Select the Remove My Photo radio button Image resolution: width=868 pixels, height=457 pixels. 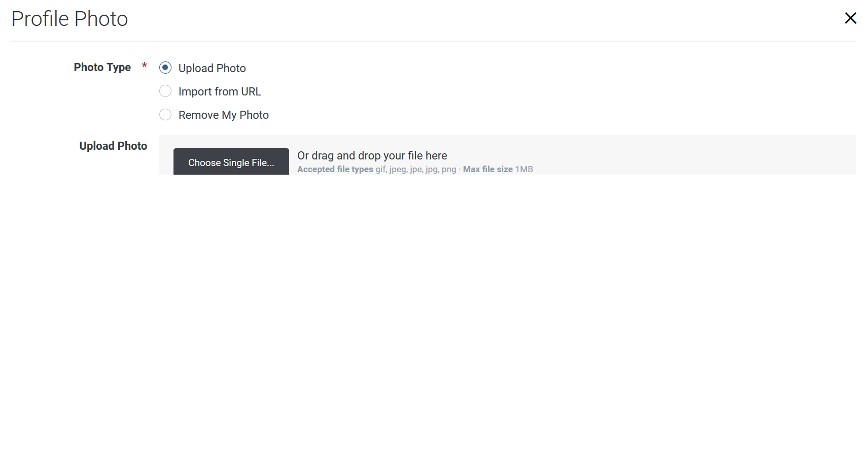pos(165,115)
